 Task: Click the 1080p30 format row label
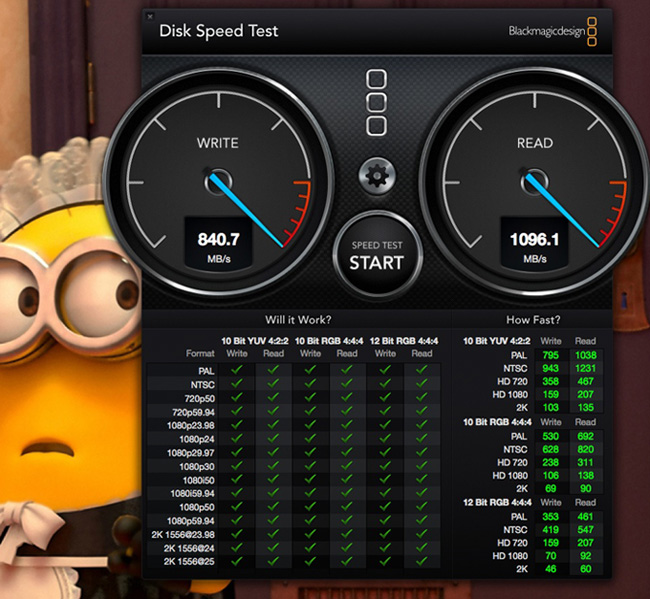(197, 467)
